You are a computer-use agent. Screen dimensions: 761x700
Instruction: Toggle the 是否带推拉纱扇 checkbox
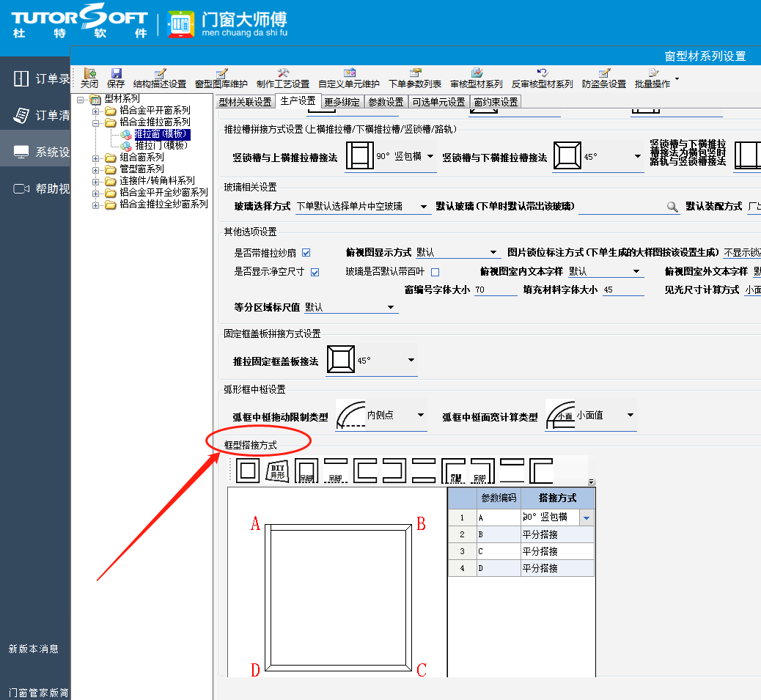pyautogui.click(x=306, y=253)
